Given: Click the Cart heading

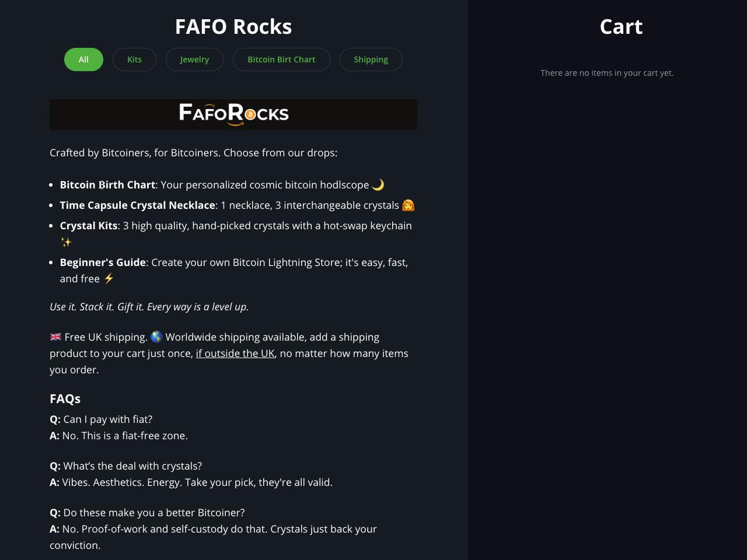Looking at the screenshot, I should pyautogui.click(x=621, y=27).
